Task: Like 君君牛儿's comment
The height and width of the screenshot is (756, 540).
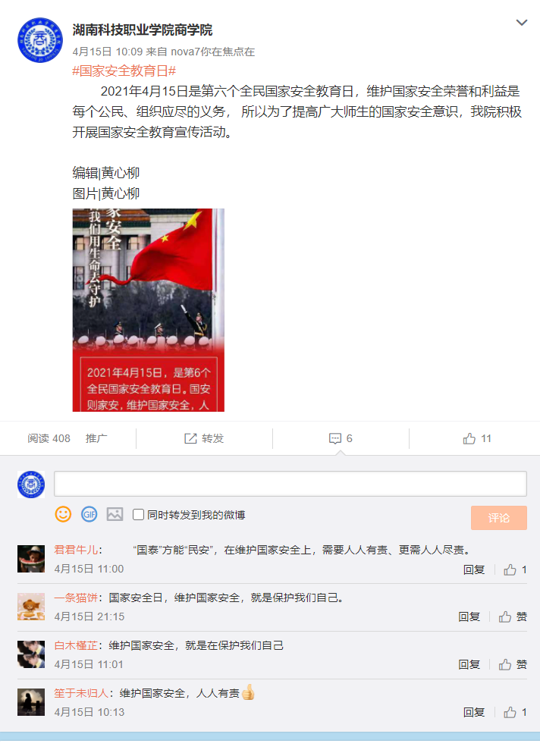Action: pyautogui.click(x=516, y=569)
